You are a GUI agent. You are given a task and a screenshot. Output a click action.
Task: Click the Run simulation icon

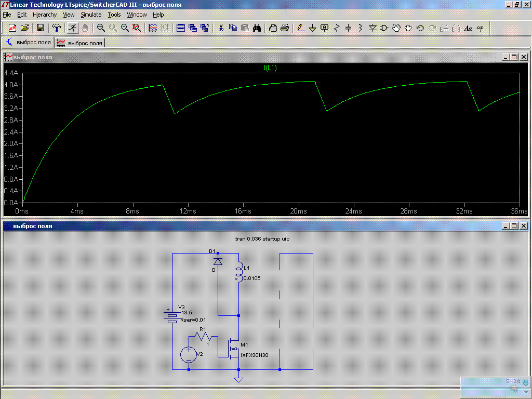tap(73, 28)
